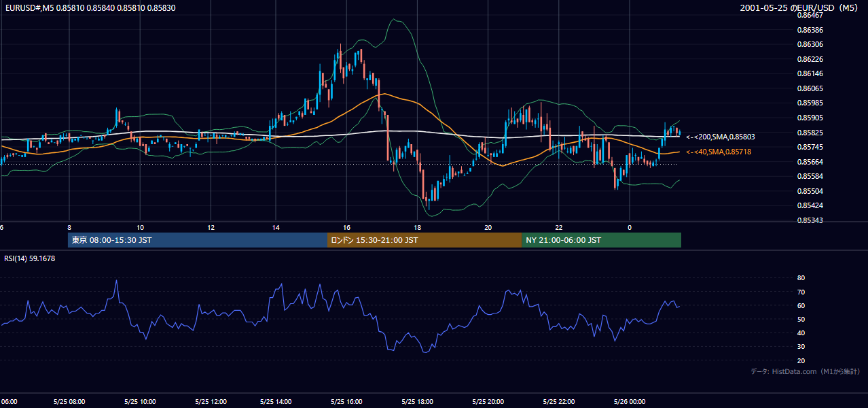Click price axis value 0.85584
The image size is (868, 408).
(810, 176)
